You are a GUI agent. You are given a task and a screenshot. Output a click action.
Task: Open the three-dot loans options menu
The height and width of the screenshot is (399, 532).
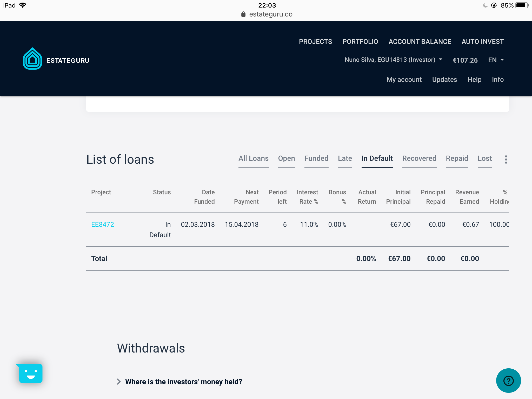506,159
